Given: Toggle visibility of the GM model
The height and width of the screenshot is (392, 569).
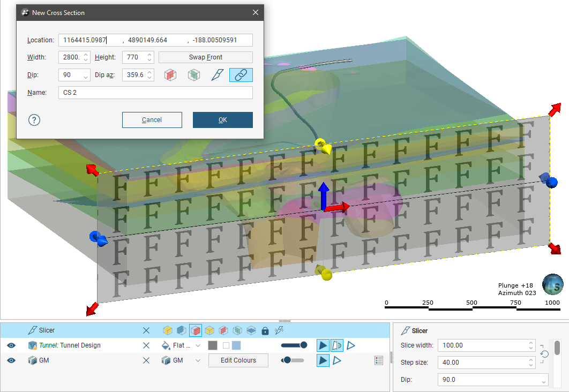Looking at the screenshot, I should [11, 360].
